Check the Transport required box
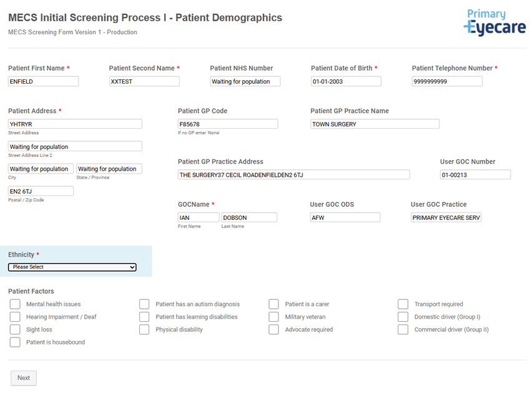The height and width of the screenshot is (395, 532). [403, 304]
